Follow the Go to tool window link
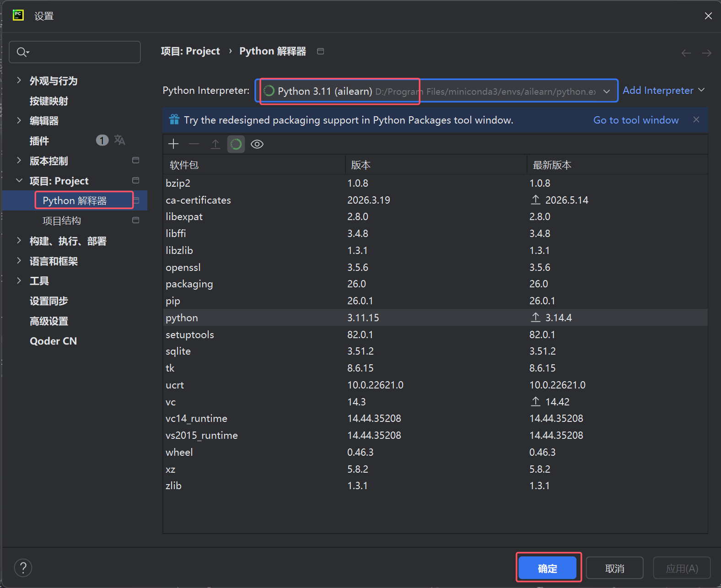The width and height of the screenshot is (721, 588). (636, 120)
